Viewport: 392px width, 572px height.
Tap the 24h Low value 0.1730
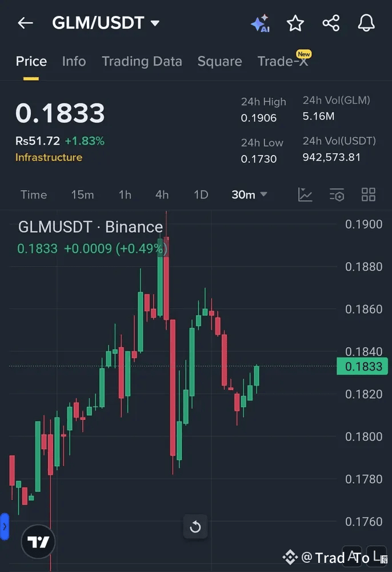click(x=259, y=158)
